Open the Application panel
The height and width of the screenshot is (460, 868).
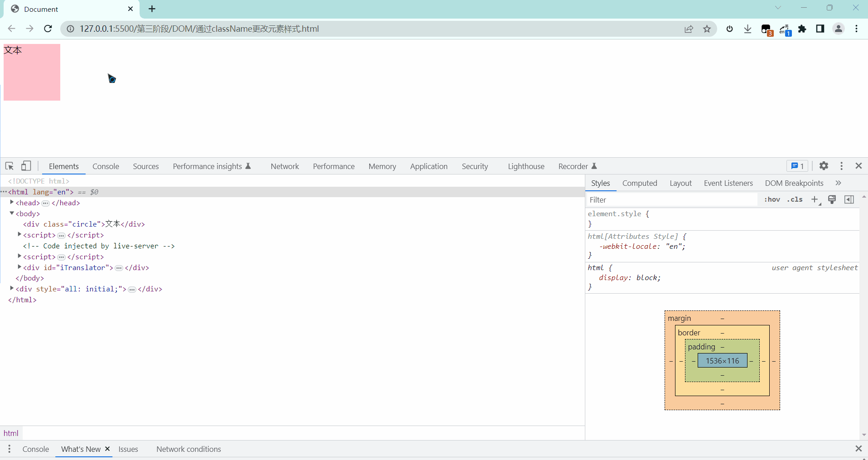click(x=429, y=166)
